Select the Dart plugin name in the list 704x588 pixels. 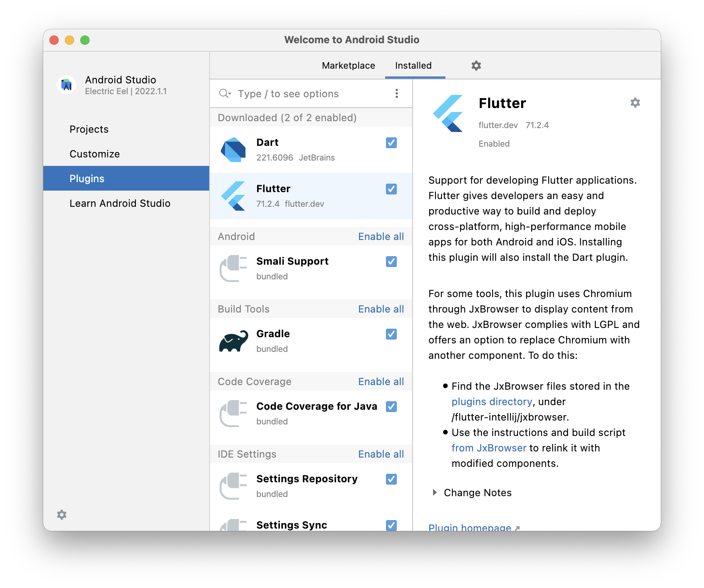click(x=267, y=142)
